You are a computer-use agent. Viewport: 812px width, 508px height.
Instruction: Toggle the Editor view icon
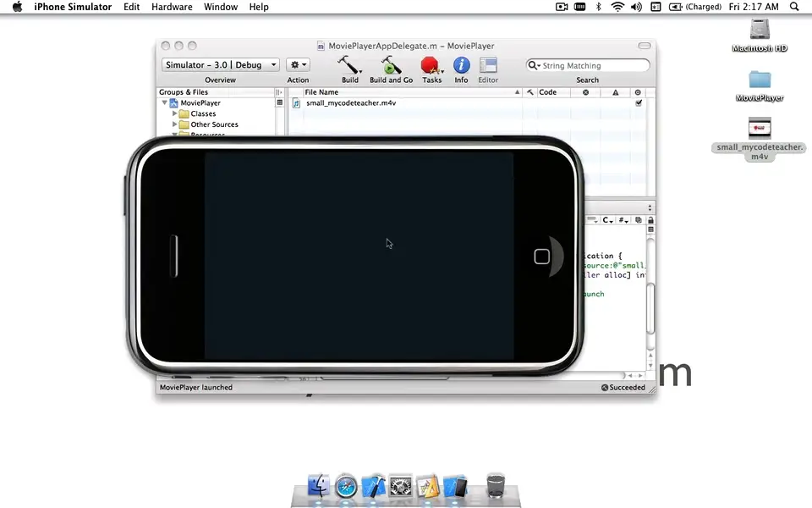[488, 65]
